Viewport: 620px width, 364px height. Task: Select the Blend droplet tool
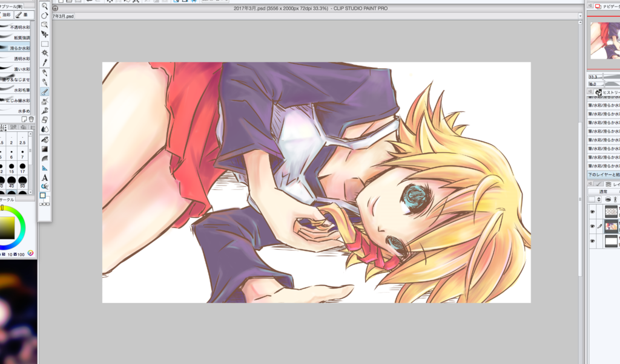[45, 129]
